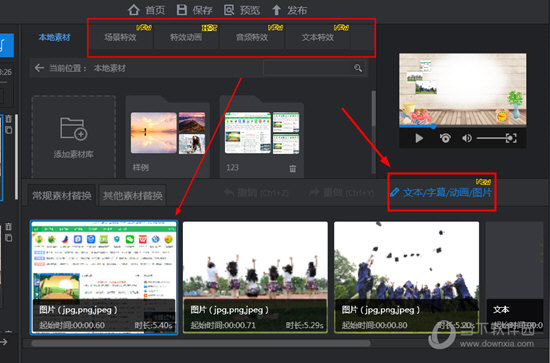Switch to the 本地素材 tab

point(54,37)
